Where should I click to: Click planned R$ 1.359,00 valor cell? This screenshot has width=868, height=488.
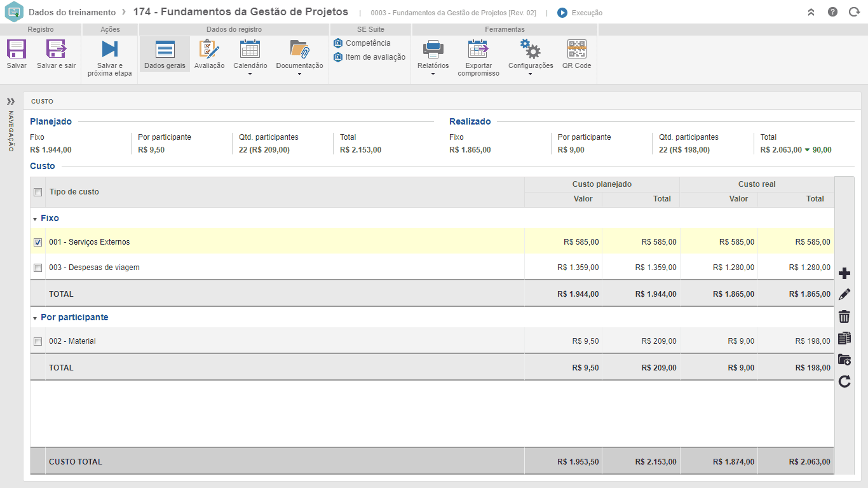(578, 268)
